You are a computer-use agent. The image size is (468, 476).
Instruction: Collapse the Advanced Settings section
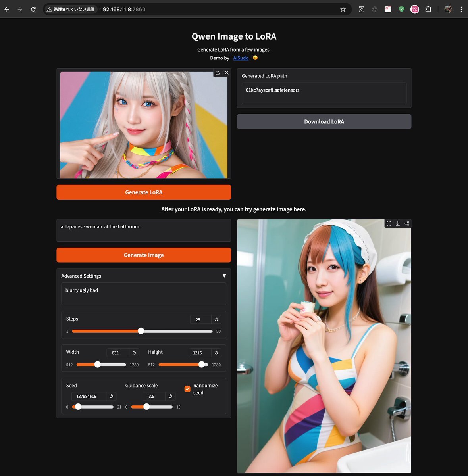pos(224,276)
